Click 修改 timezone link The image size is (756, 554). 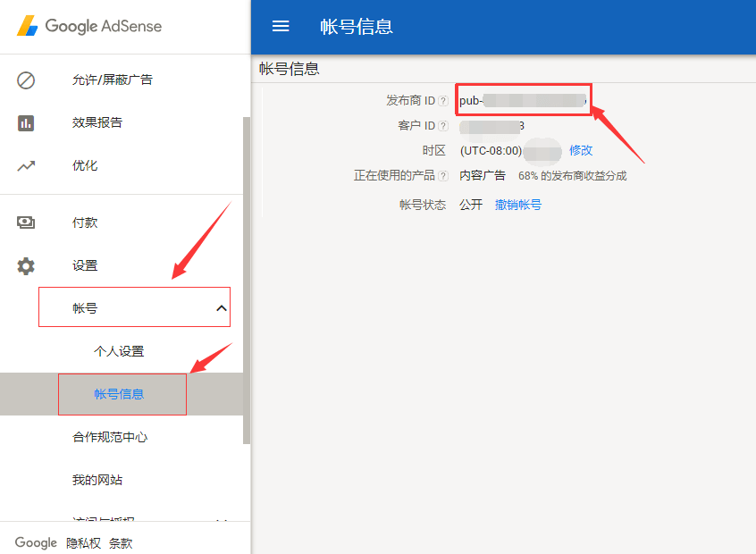pyautogui.click(x=581, y=150)
